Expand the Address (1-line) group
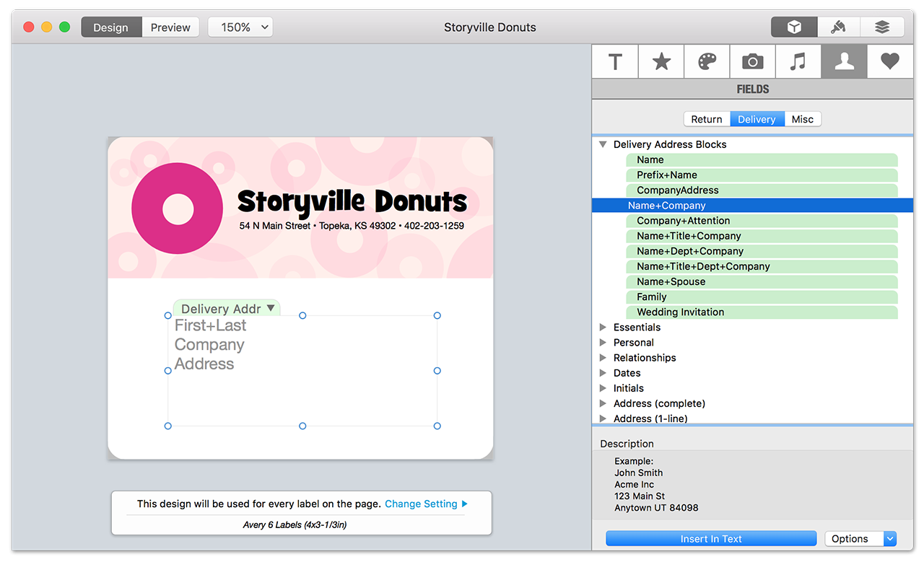Image resolution: width=924 pixels, height=562 pixels. (603, 418)
